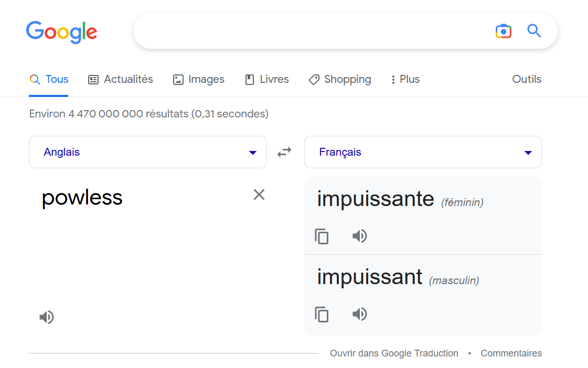Switch to the Actualités tab
The image size is (588, 368).
(x=121, y=80)
